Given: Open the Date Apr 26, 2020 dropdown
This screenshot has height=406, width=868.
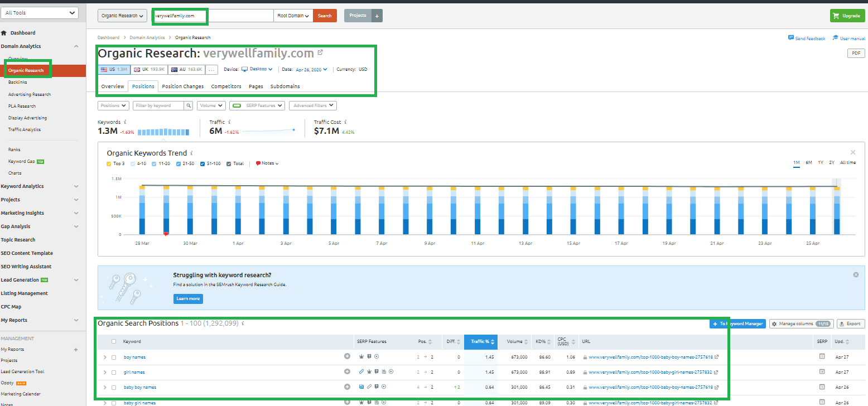Looking at the screenshot, I should point(311,70).
